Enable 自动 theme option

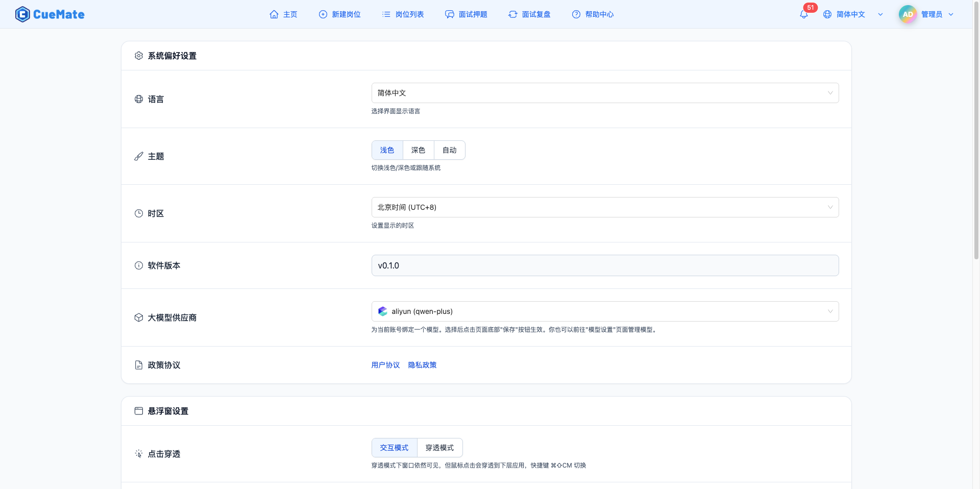[x=449, y=150]
